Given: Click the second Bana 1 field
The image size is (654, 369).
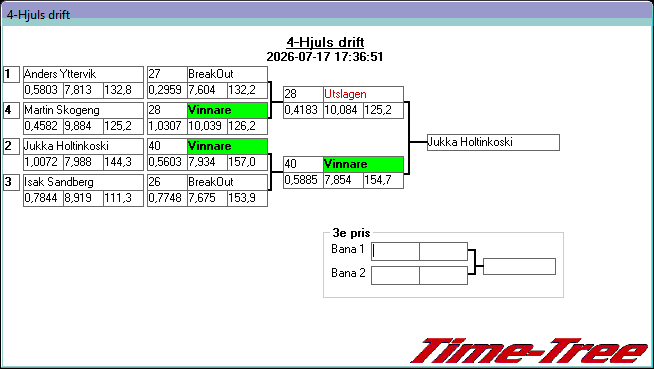Looking at the screenshot, I should 443,251.
